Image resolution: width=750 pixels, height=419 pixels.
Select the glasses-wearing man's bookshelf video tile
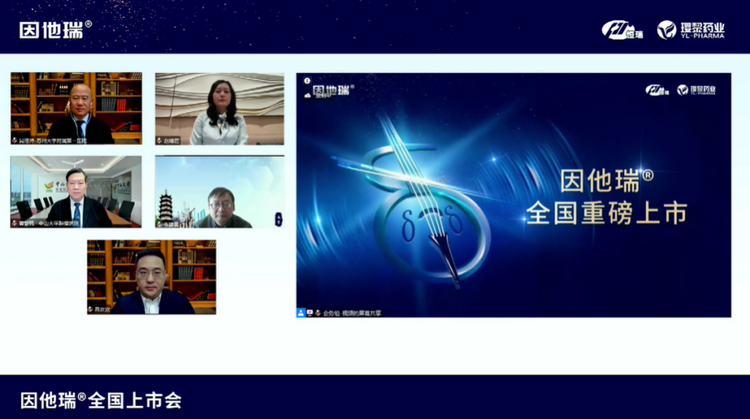[x=152, y=277]
